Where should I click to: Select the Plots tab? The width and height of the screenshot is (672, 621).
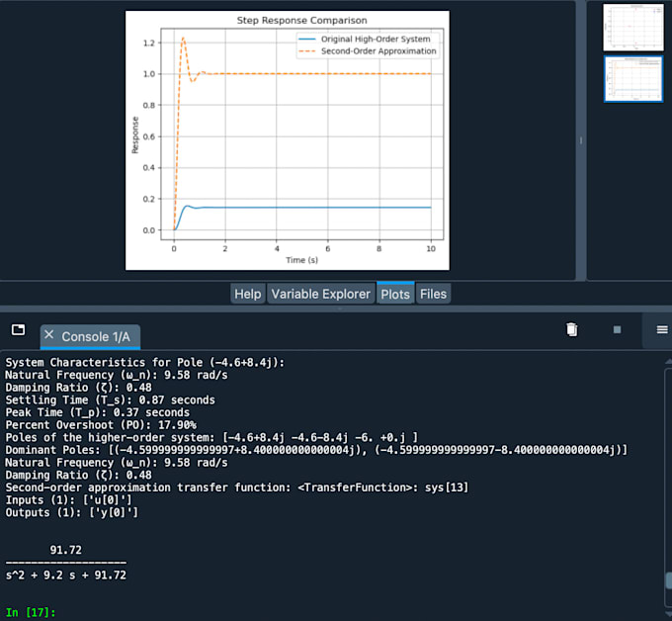(x=394, y=294)
